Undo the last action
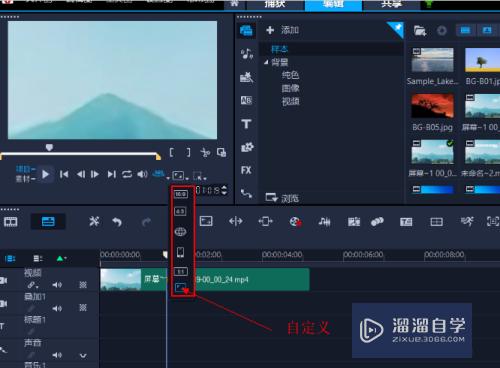This screenshot has height=368, width=500. (x=117, y=222)
